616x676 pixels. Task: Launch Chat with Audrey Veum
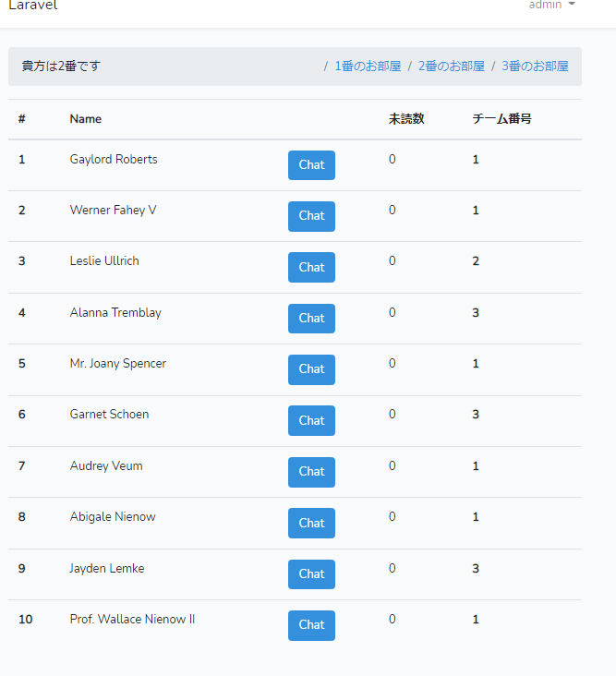(x=311, y=472)
